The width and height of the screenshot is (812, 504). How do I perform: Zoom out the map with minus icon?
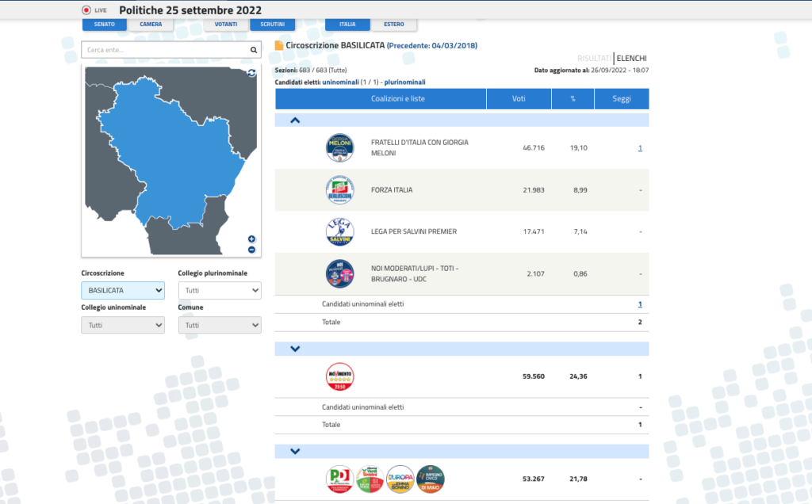251,250
